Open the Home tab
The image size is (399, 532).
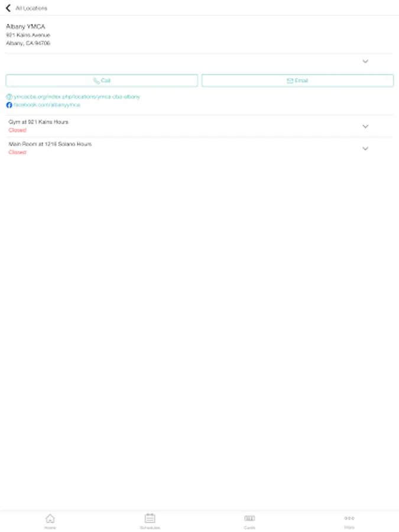[x=50, y=521]
